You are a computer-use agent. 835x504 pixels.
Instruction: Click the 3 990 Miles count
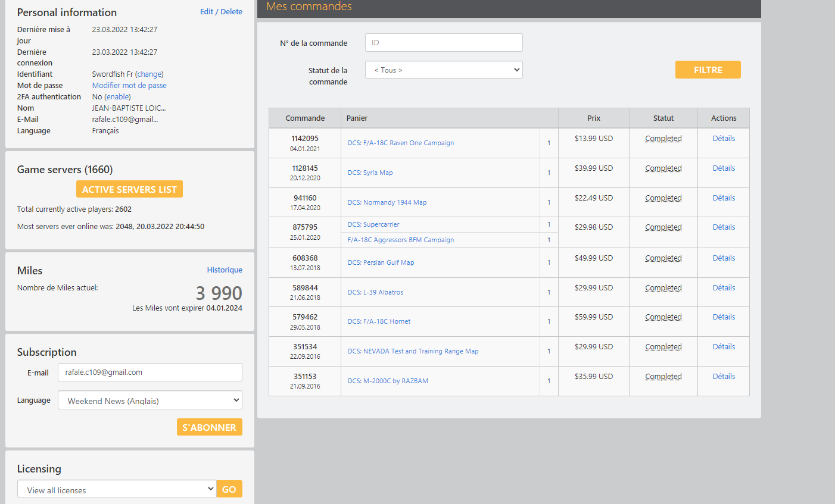coord(219,293)
